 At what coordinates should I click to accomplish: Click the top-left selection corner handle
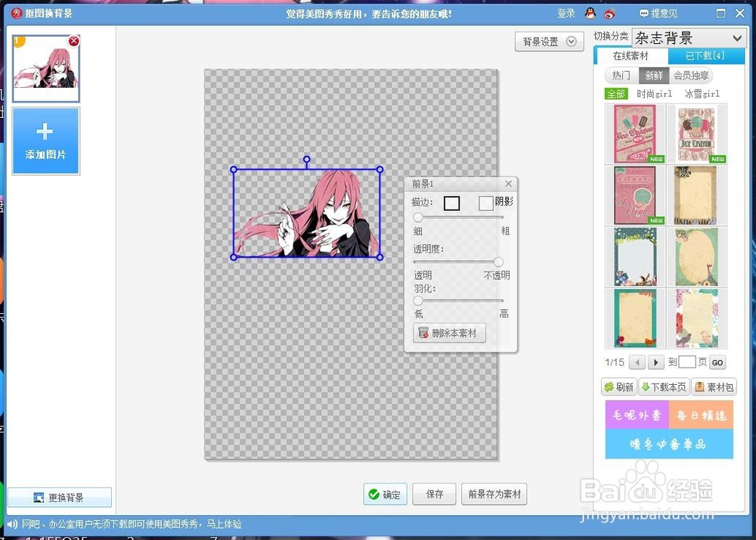[x=234, y=169]
